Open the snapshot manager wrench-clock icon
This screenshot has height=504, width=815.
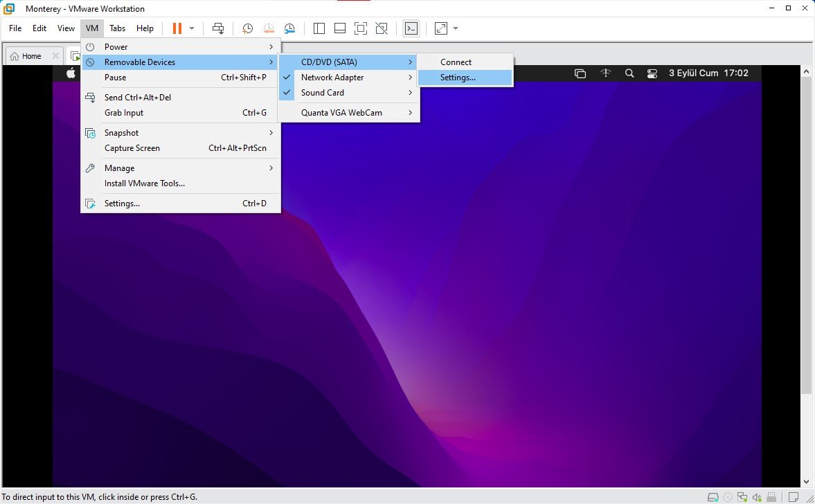[289, 28]
